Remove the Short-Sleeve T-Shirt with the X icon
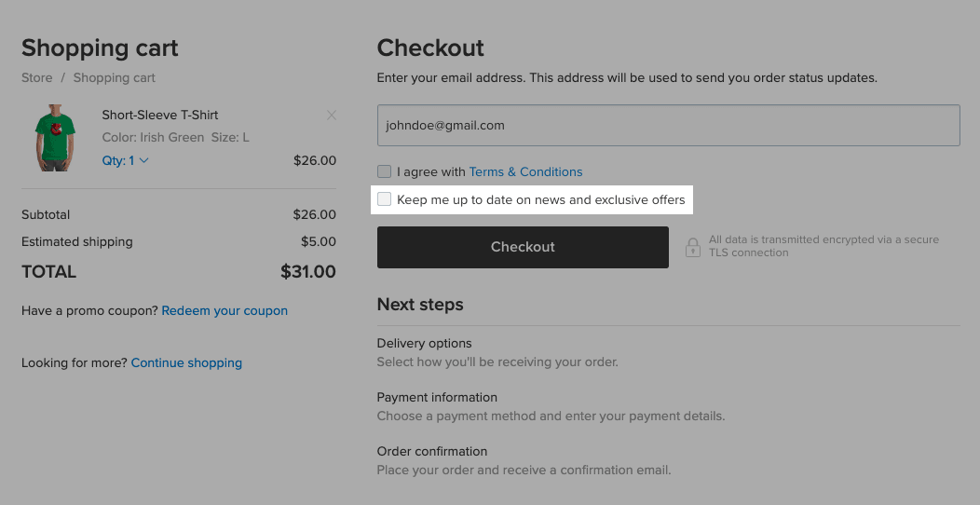This screenshot has width=980, height=505. (332, 115)
